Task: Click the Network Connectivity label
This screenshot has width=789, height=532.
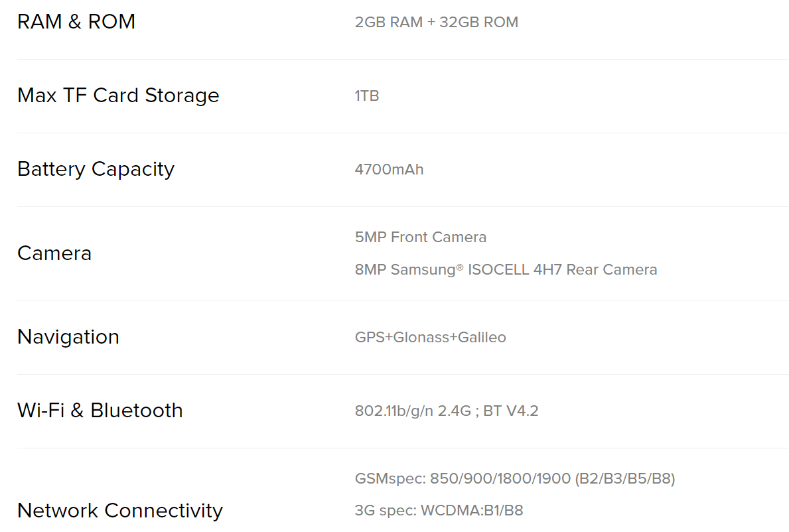Action: [119, 510]
